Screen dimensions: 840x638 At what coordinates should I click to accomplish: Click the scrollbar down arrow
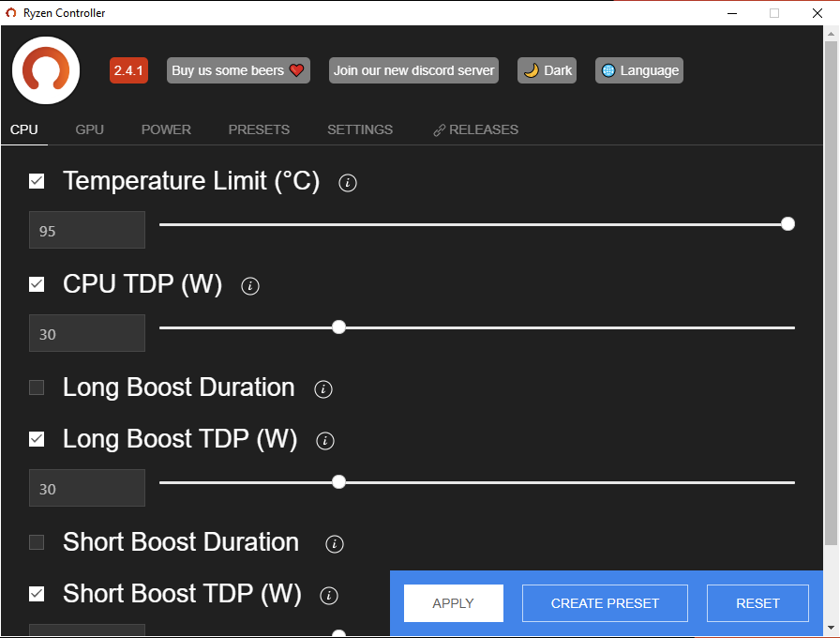pyautogui.click(x=831, y=628)
